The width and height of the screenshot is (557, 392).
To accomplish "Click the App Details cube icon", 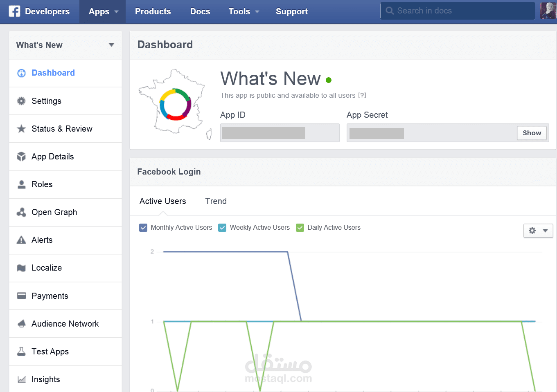I will (x=21, y=157).
